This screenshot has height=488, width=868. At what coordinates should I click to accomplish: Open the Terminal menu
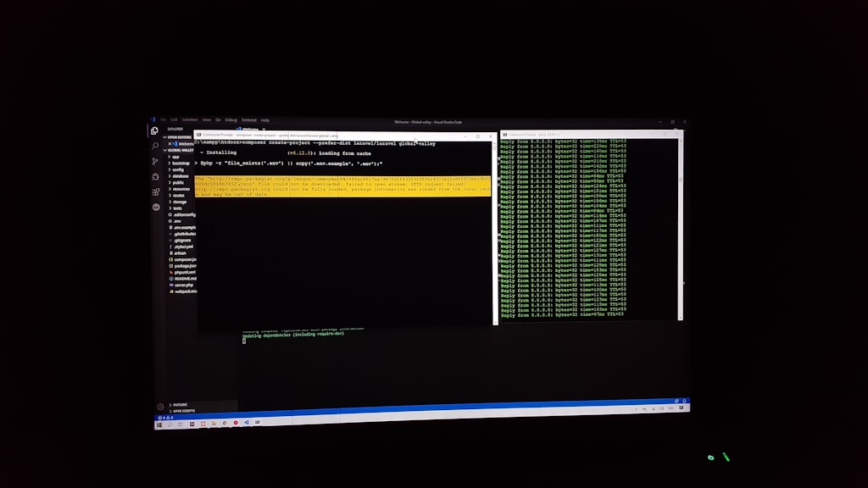(x=249, y=120)
